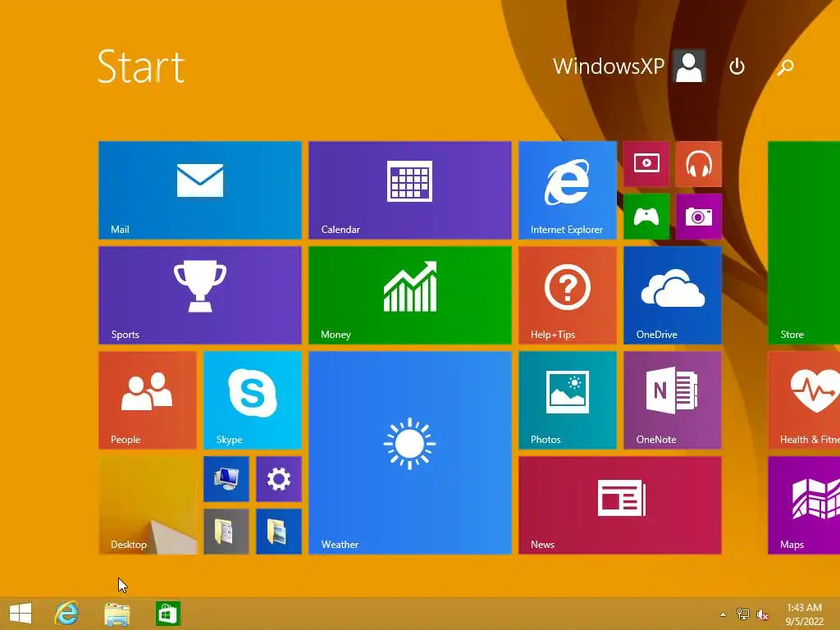The width and height of the screenshot is (840, 630).
Task: Click the user account avatar picture
Action: point(689,66)
